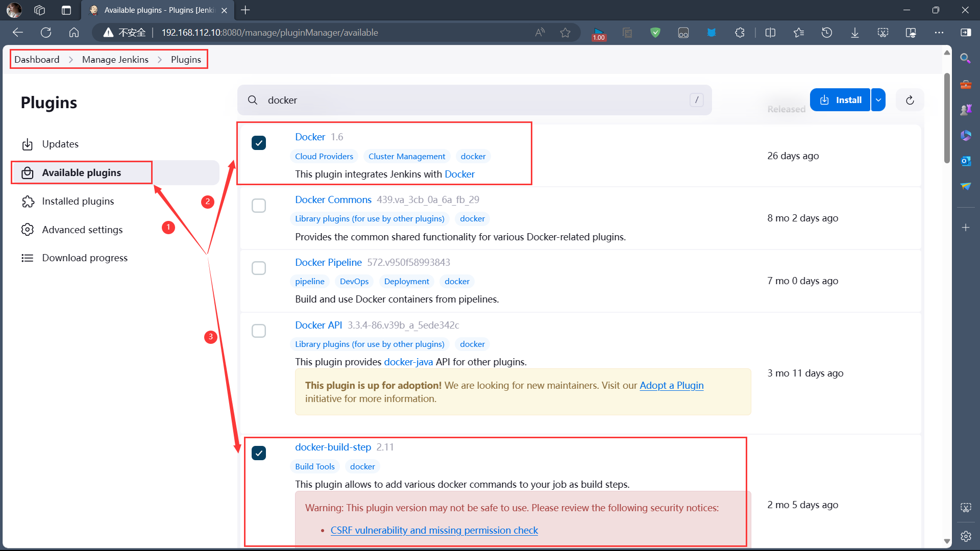This screenshot has height=551, width=980.
Task: Open sidebar settings gear icon
Action: 965,536
